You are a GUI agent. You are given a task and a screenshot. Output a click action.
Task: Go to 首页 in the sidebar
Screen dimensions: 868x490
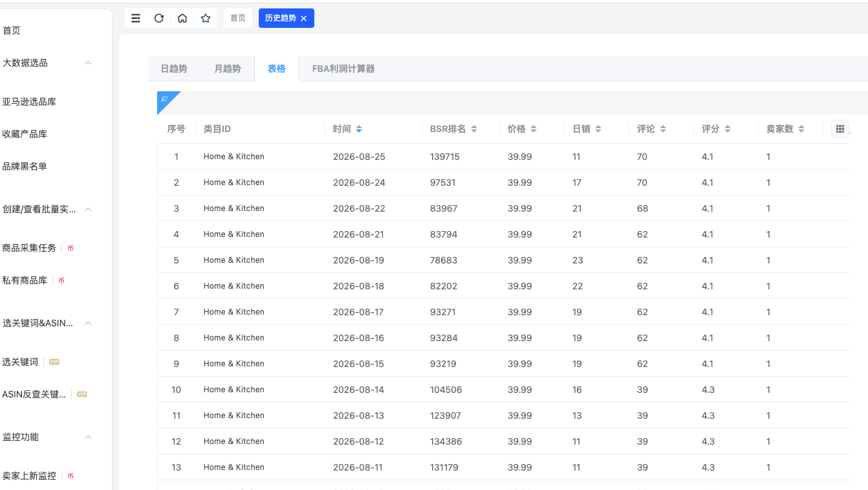pos(12,30)
